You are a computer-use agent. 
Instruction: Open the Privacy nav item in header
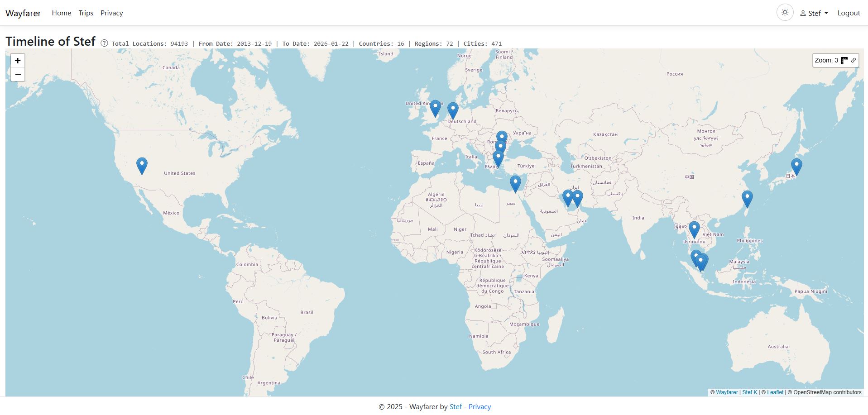point(112,13)
